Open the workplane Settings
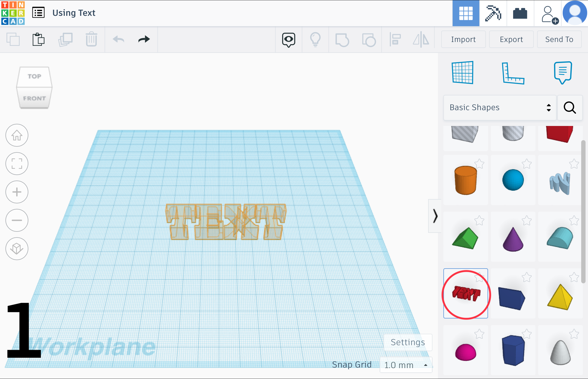 coord(407,342)
